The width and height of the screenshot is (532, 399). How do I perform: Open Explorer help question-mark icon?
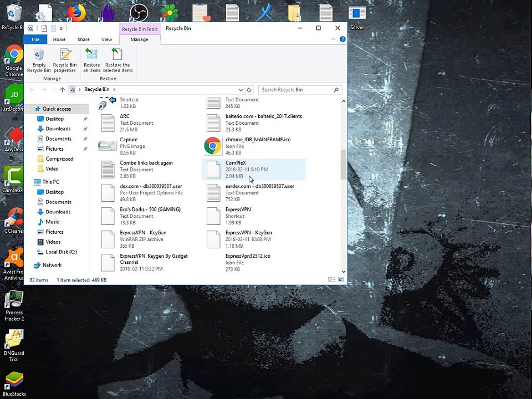pyautogui.click(x=342, y=39)
